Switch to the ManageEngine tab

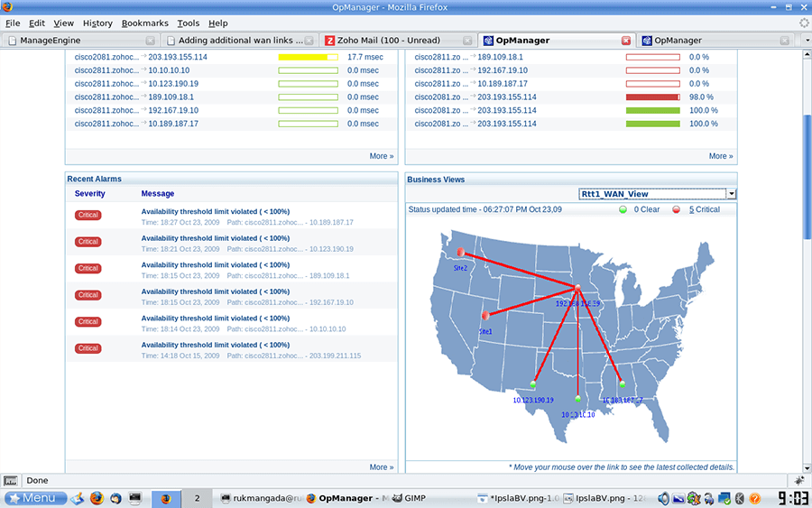[80, 41]
